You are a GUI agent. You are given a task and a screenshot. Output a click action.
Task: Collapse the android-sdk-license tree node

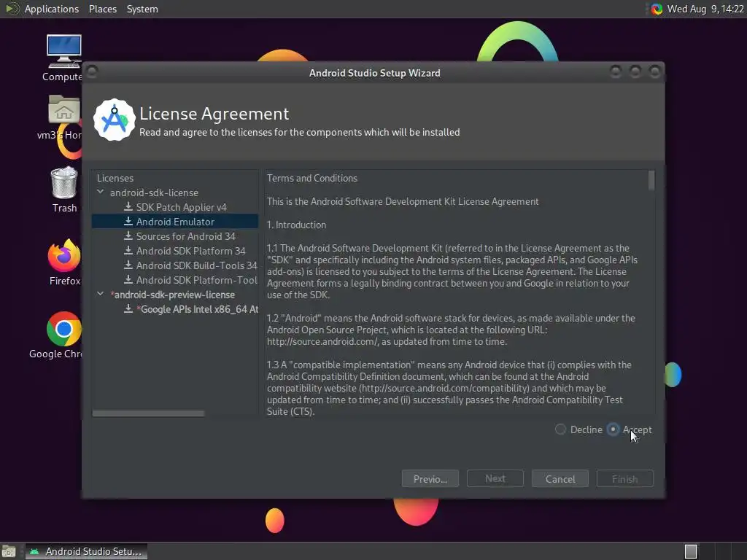101,192
